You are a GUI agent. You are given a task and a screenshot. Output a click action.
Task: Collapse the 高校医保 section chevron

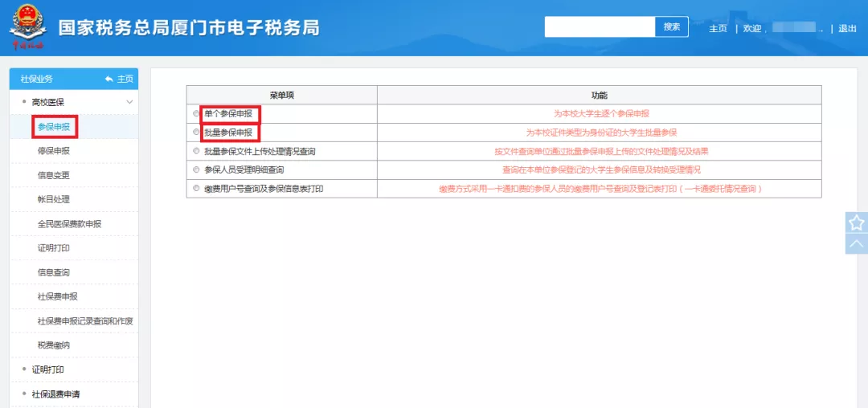[x=130, y=102]
